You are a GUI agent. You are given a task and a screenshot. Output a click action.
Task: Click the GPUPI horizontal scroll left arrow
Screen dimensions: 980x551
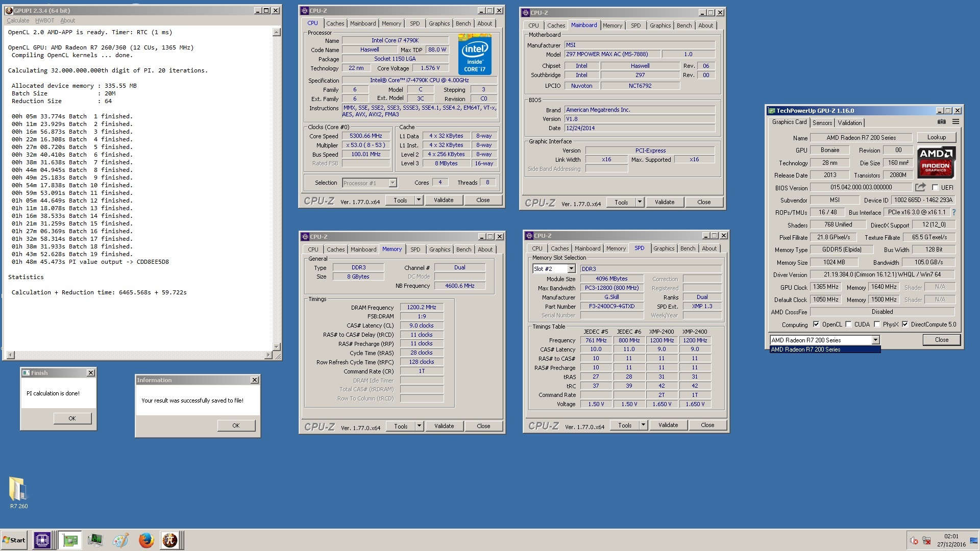[x=10, y=355]
